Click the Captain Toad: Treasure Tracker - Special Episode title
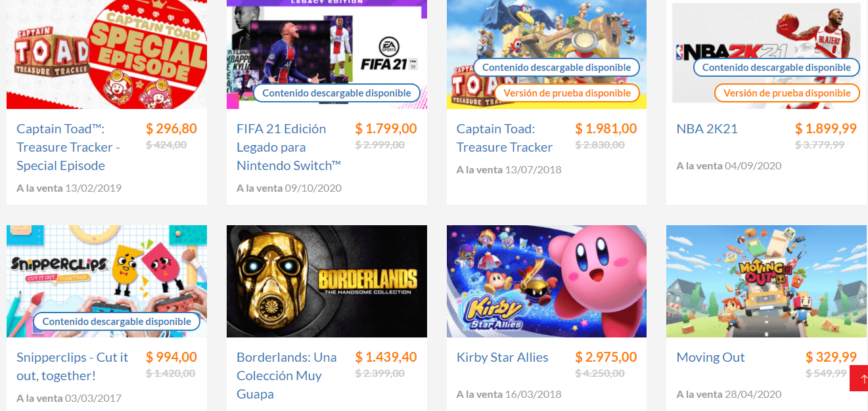The height and width of the screenshot is (411, 868). tap(68, 147)
